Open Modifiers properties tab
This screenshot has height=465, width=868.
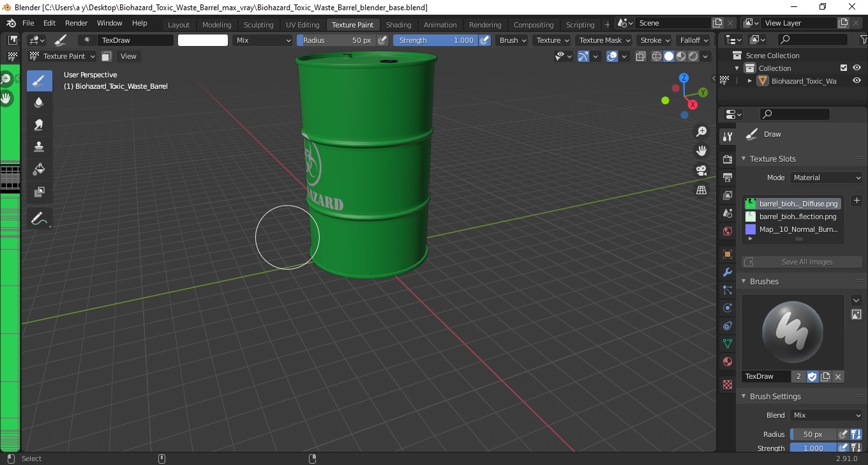pyautogui.click(x=727, y=272)
